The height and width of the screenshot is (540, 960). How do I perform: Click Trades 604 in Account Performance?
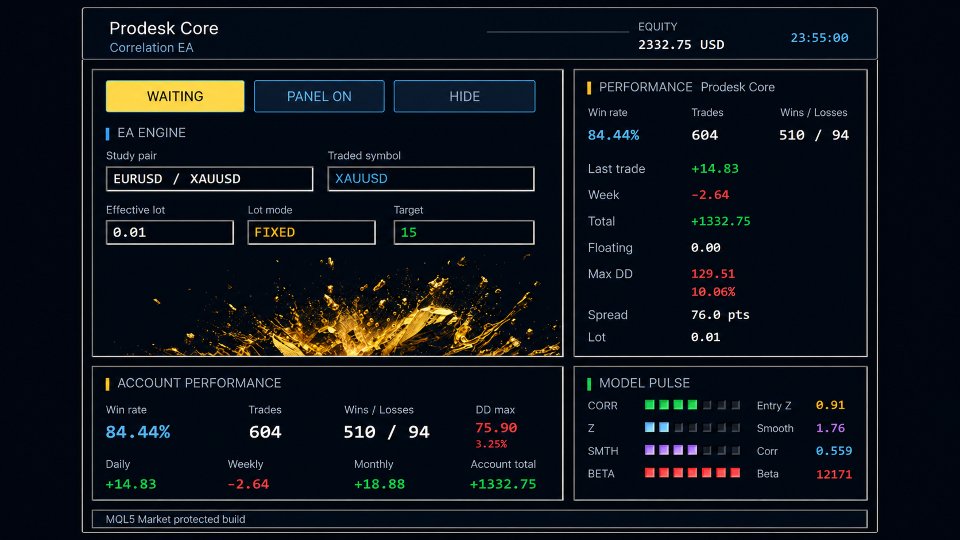[265, 432]
